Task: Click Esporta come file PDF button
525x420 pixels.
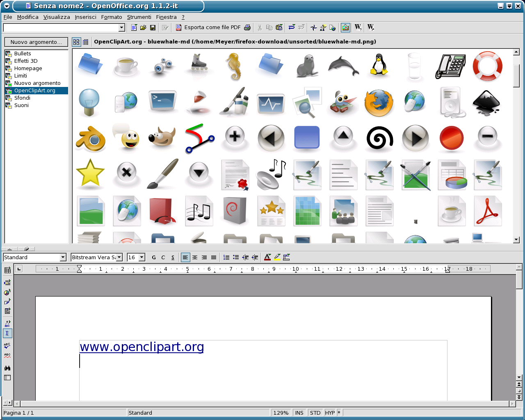Action: tap(208, 27)
